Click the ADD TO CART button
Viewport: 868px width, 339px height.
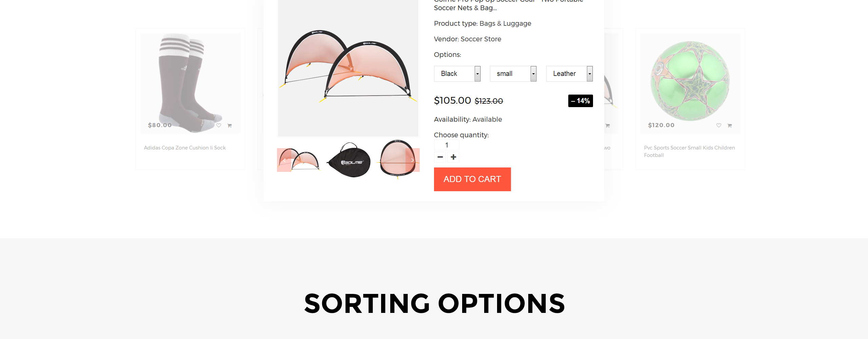point(472,179)
